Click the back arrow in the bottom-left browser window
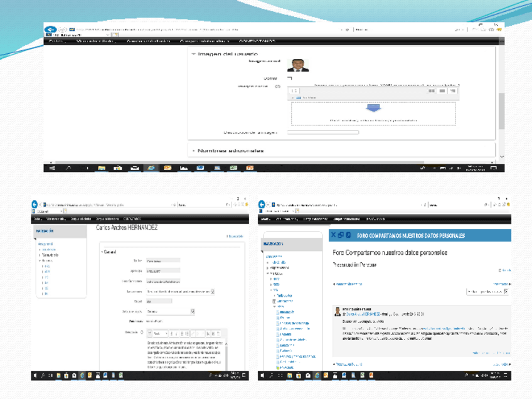This screenshot has height=399, width=532. [35, 205]
